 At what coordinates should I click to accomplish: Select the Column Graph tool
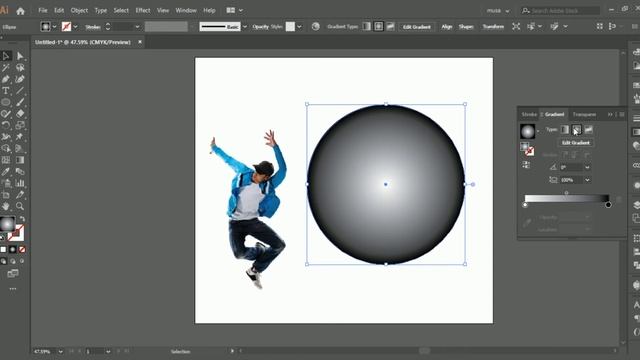[x=20, y=183]
